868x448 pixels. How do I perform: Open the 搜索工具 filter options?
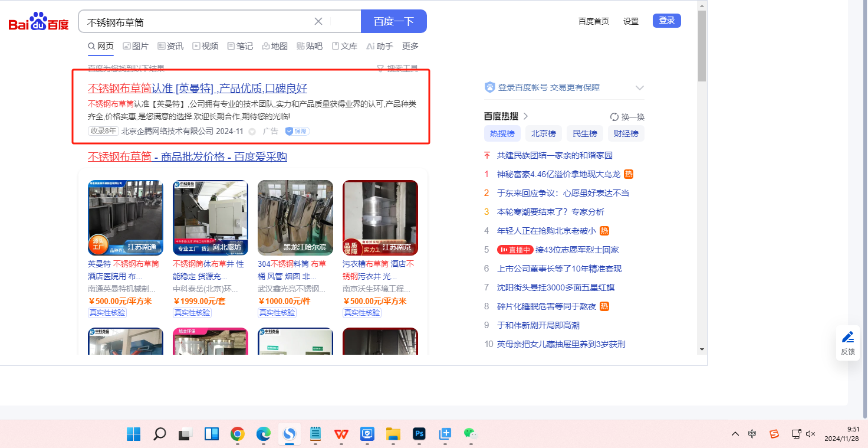397,68
